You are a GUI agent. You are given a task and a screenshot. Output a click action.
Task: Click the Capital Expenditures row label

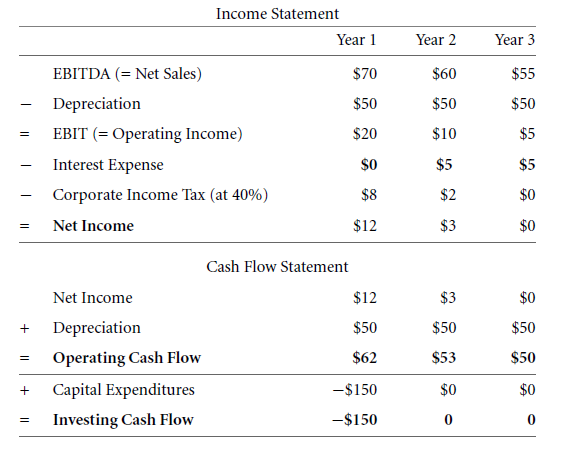tap(124, 390)
